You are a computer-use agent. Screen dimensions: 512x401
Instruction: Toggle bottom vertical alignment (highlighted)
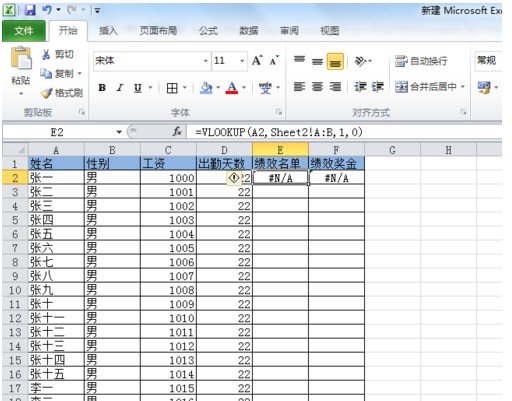point(335,61)
